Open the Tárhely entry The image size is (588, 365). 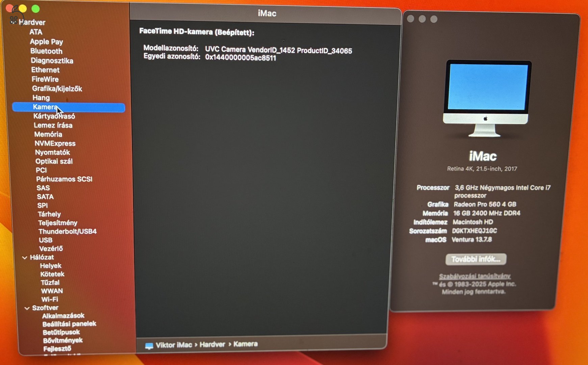pyautogui.click(x=49, y=214)
